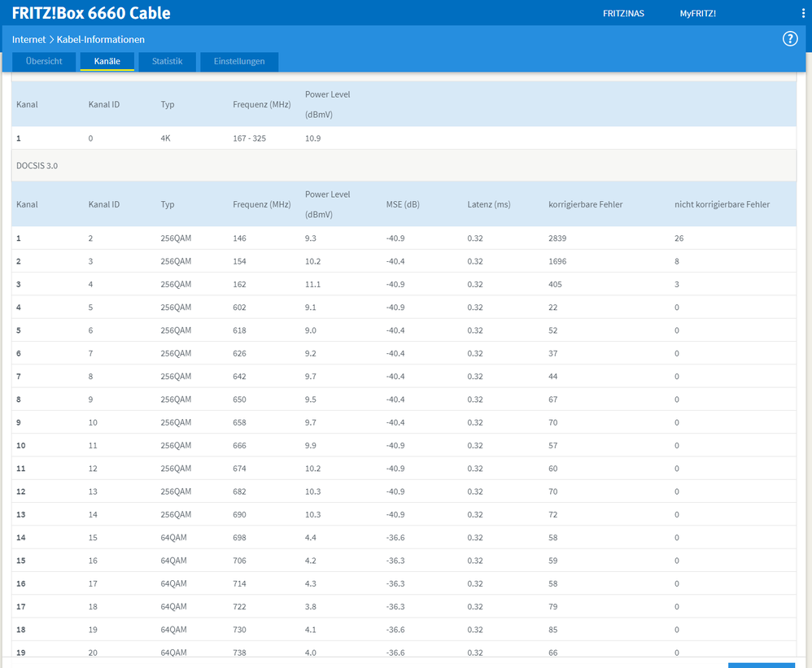This screenshot has width=812, height=668.
Task: Switch to the Statistik tab
Action: click(167, 62)
